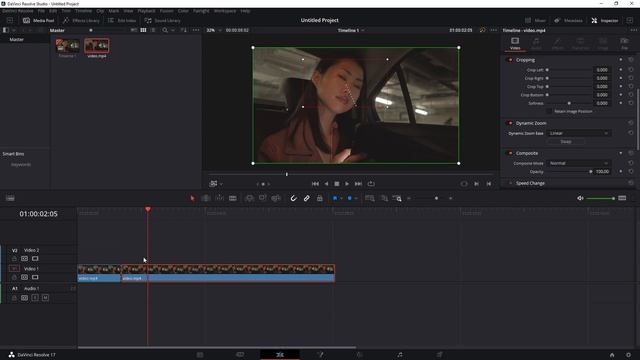Go to last frame
This screenshot has height=360, width=640.
point(358,184)
